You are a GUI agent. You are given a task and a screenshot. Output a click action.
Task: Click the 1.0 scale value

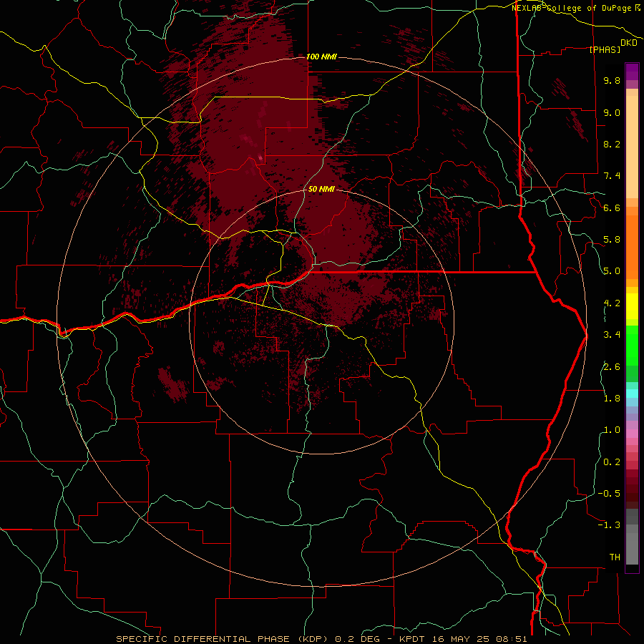612,430
